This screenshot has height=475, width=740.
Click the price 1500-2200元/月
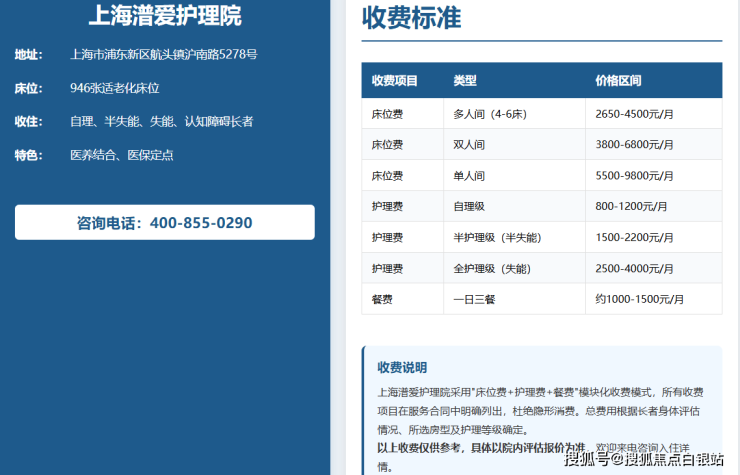(634, 238)
